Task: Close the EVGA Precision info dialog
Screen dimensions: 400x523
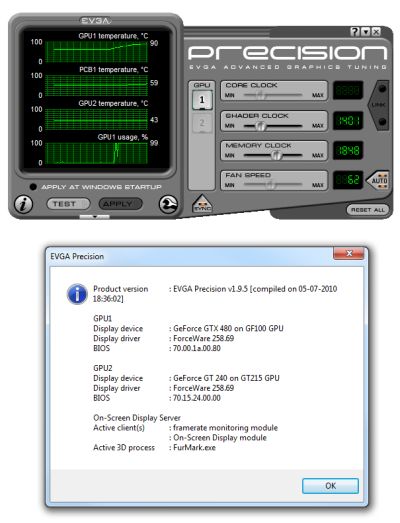Action: tap(349, 253)
